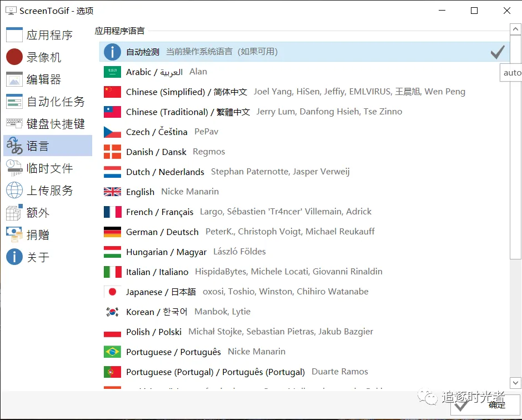
Task: Click the Danish flag icon
Action: pyautogui.click(x=112, y=152)
